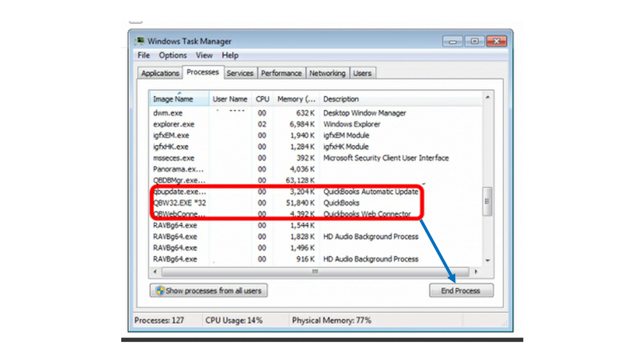644x362 pixels.
Task: Click the horizontal scrollbar thumb
Action: pos(315,272)
